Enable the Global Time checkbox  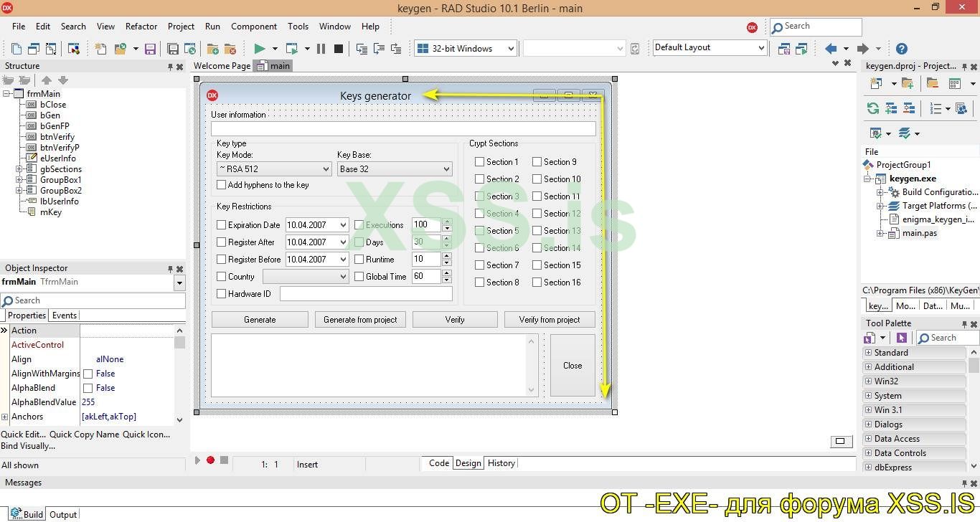(x=359, y=277)
